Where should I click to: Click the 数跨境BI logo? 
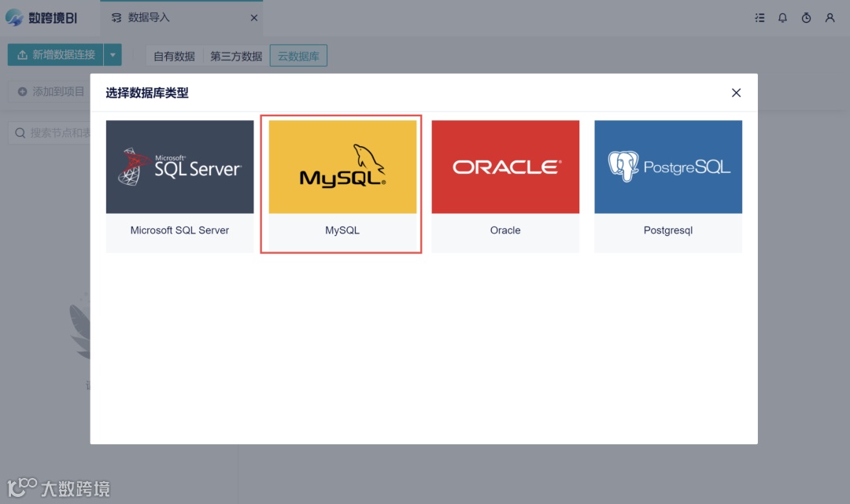(x=41, y=18)
